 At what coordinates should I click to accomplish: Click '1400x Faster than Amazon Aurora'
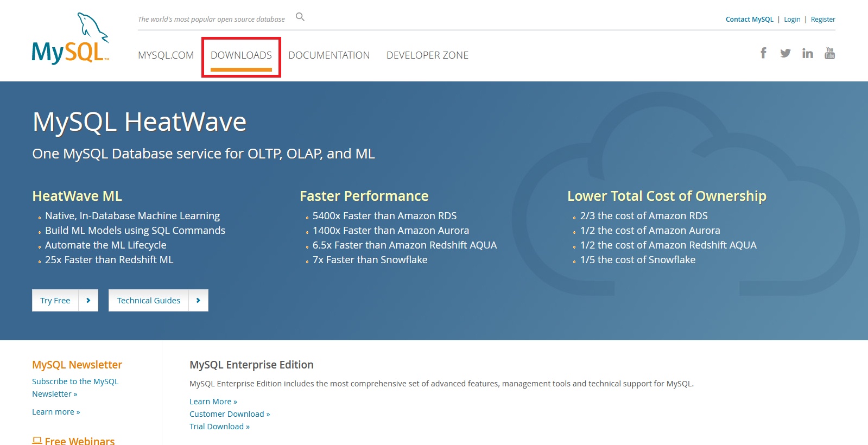(391, 231)
